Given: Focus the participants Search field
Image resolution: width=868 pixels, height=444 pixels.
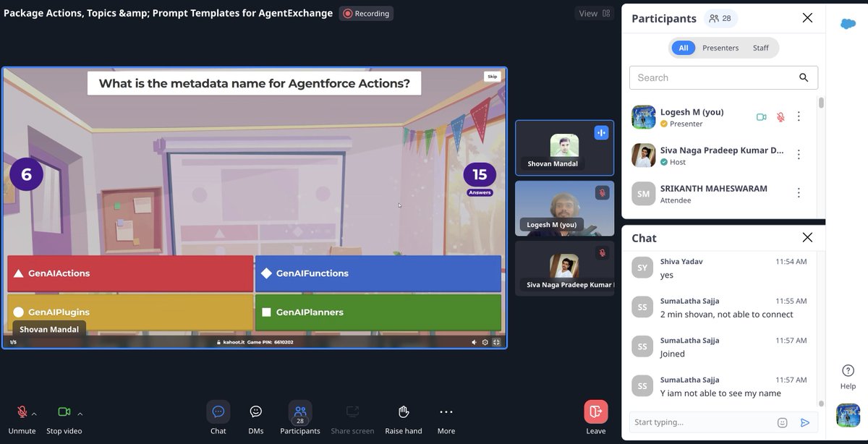Looking at the screenshot, I should tap(723, 77).
